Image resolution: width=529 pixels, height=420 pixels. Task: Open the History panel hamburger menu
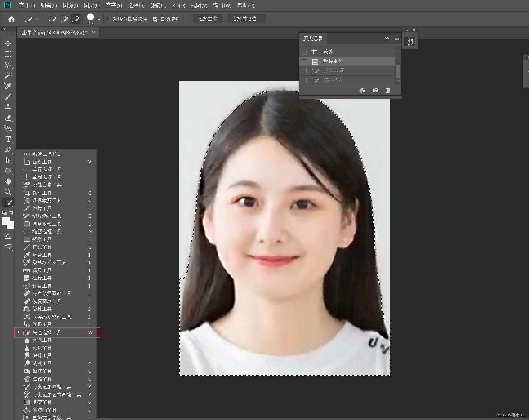pyautogui.click(x=397, y=38)
